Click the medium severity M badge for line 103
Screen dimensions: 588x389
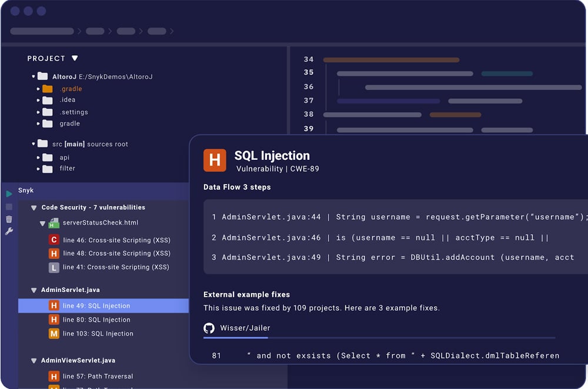click(x=54, y=334)
